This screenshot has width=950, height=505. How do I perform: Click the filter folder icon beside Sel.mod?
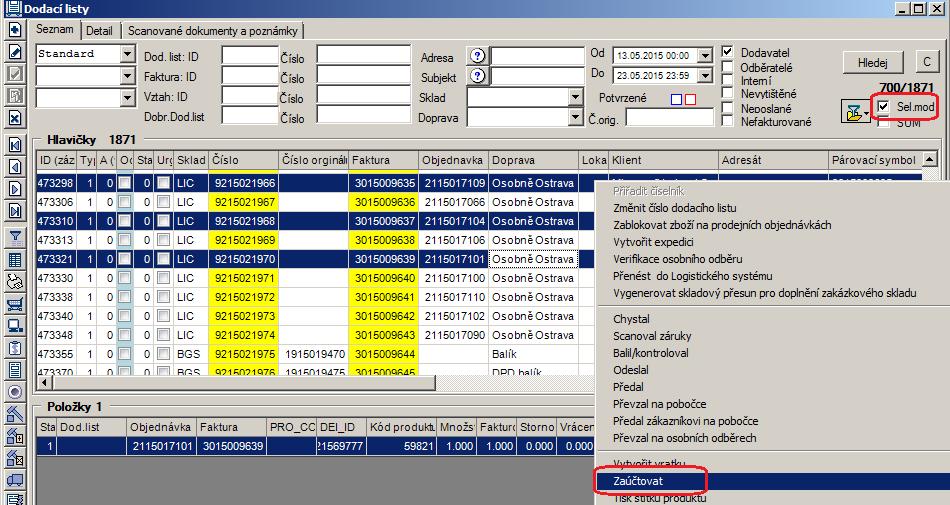coord(854,113)
